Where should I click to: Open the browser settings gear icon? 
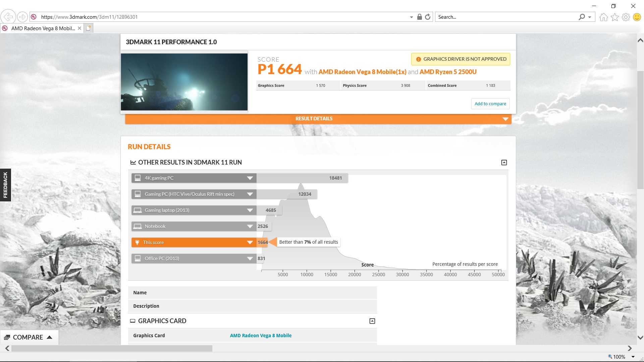pos(626,17)
